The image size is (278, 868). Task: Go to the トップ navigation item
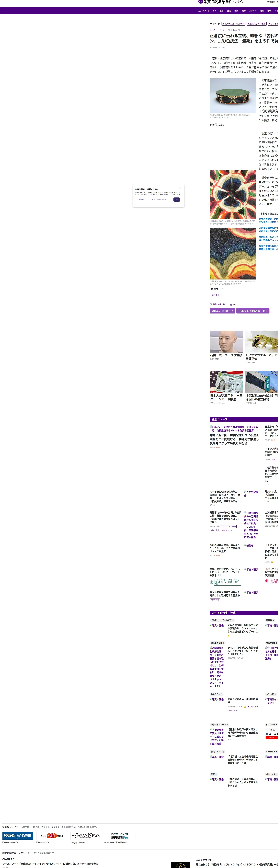[214, 11]
